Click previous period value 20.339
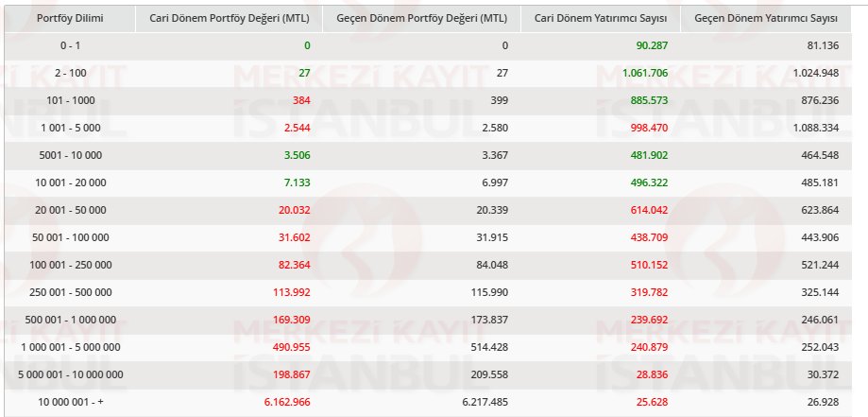Screen dimensions: 868x417 pos(492,210)
